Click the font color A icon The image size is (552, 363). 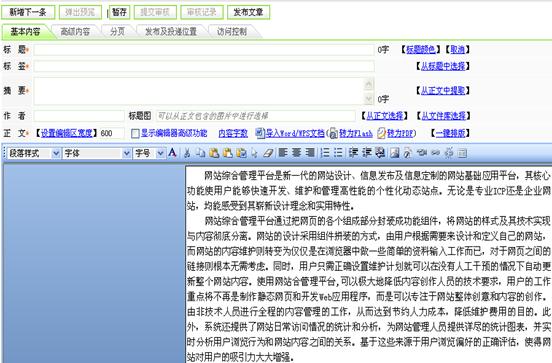click(x=172, y=153)
